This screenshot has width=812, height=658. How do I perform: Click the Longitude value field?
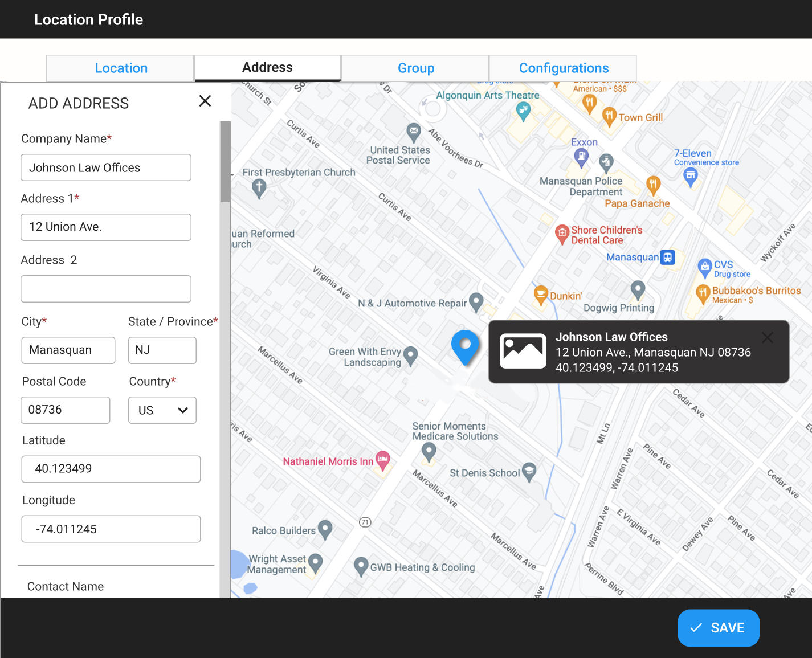111,529
